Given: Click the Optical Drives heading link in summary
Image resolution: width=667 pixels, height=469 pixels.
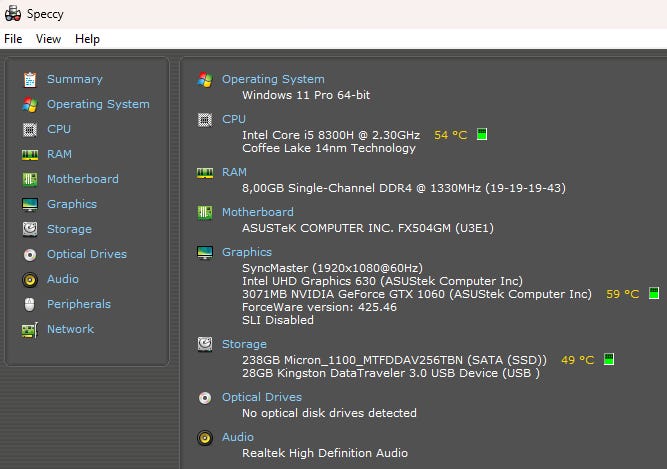Looking at the screenshot, I should coord(262,397).
